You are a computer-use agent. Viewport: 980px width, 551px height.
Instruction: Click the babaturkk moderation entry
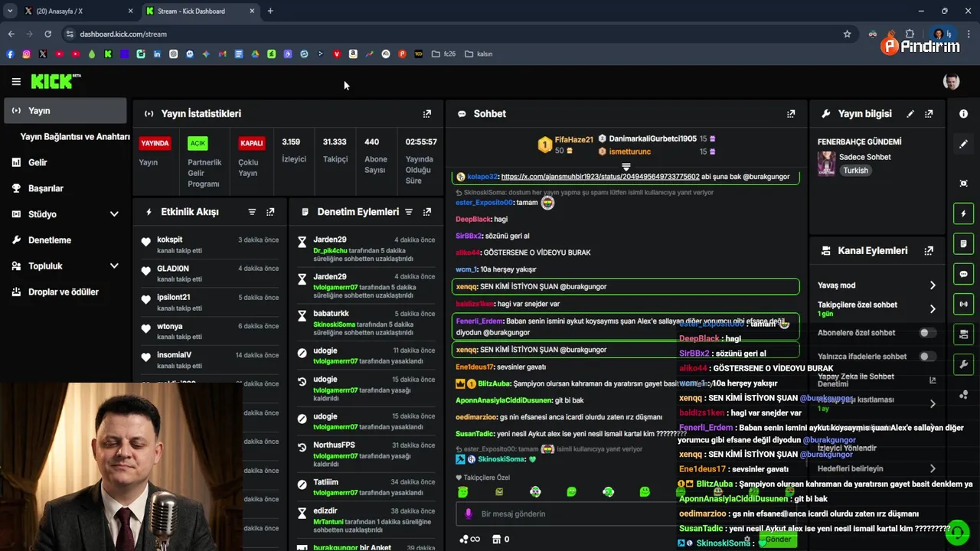click(x=367, y=324)
